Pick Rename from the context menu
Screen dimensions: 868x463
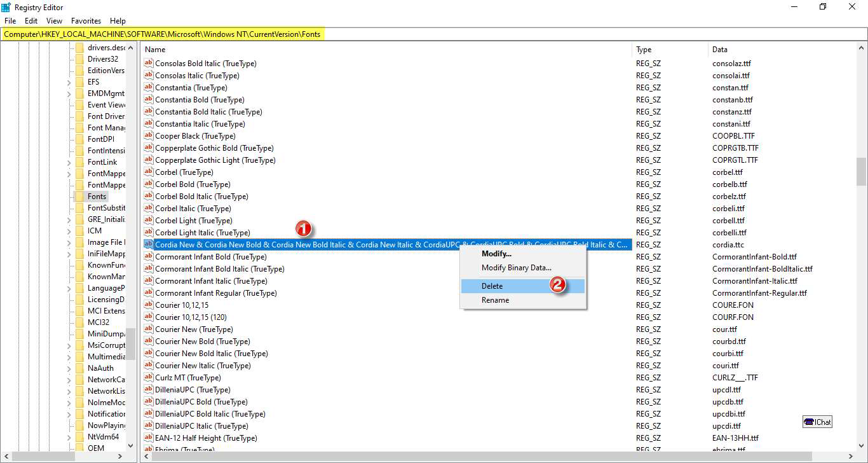495,300
